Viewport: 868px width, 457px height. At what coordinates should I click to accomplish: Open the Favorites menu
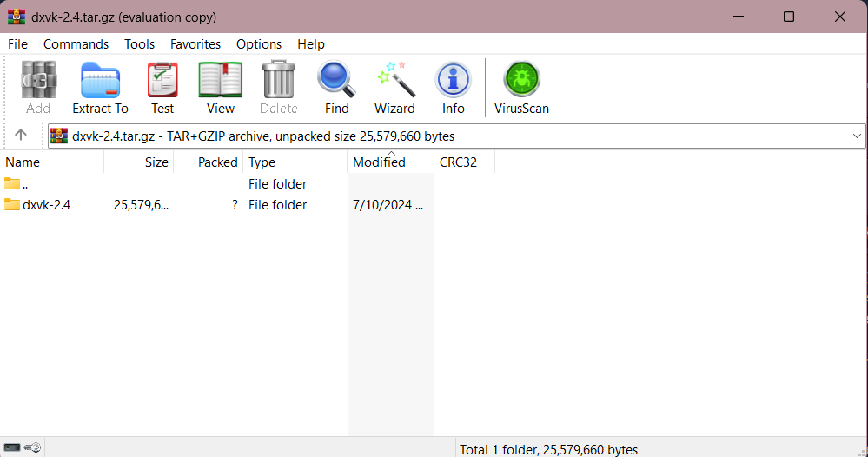(195, 43)
